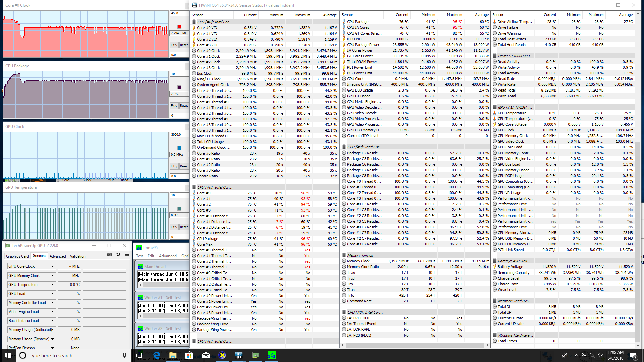644x362 pixels.
Task: Open the GPU-Z hamburger menu
Action: [x=127, y=255]
